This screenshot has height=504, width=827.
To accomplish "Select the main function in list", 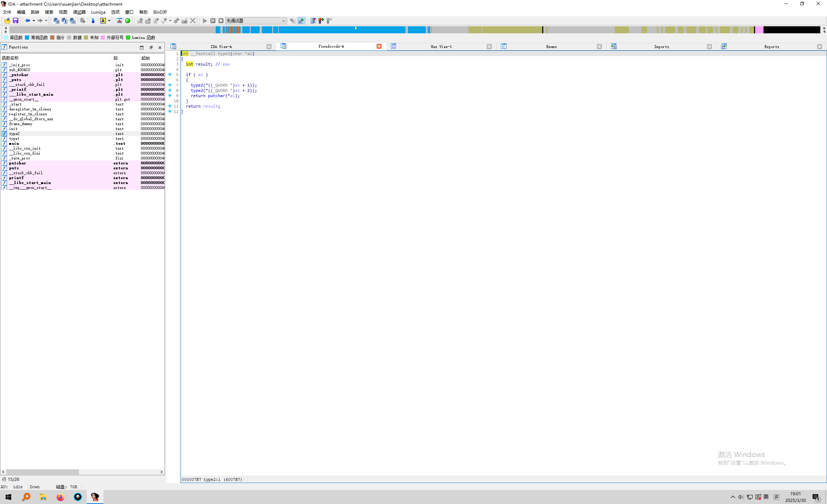I will (x=14, y=143).
